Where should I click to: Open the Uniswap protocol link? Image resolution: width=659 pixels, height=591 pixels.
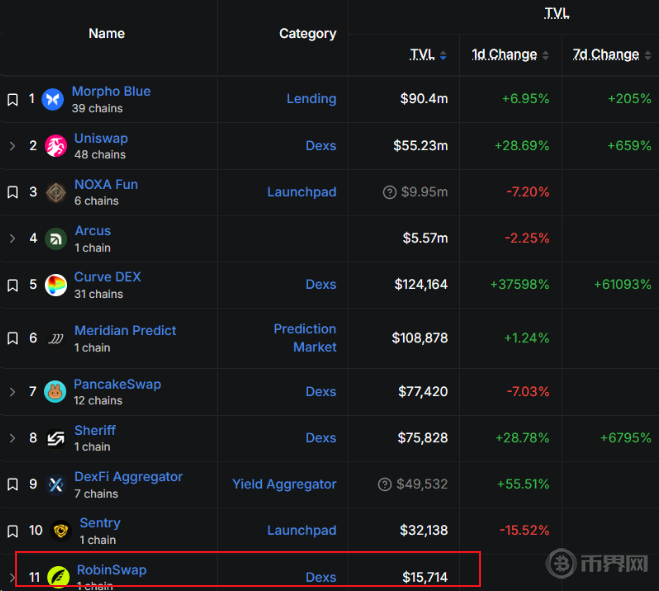101,138
